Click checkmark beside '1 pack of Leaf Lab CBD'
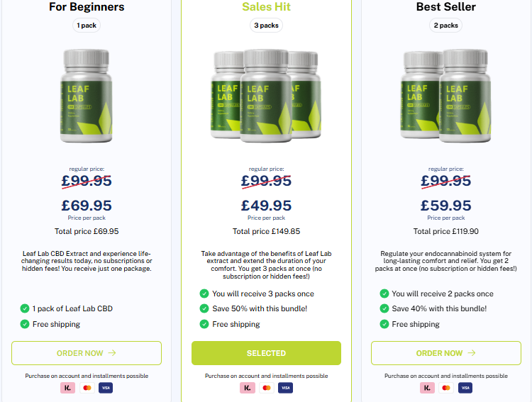Screen dimensions: 532x402 pos(25,308)
